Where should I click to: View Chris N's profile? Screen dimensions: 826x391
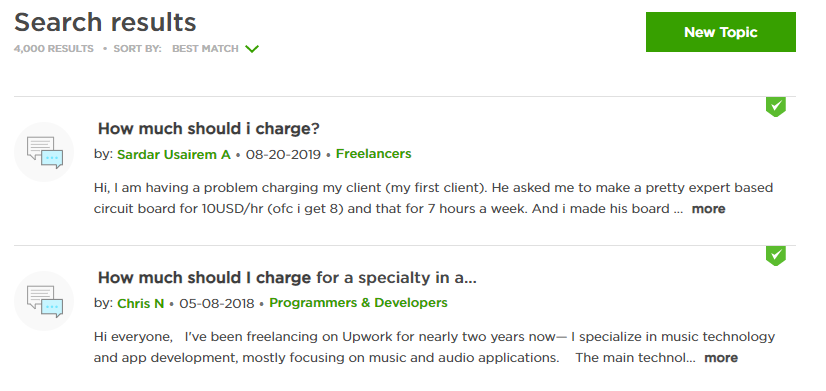click(x=141, y=304)
